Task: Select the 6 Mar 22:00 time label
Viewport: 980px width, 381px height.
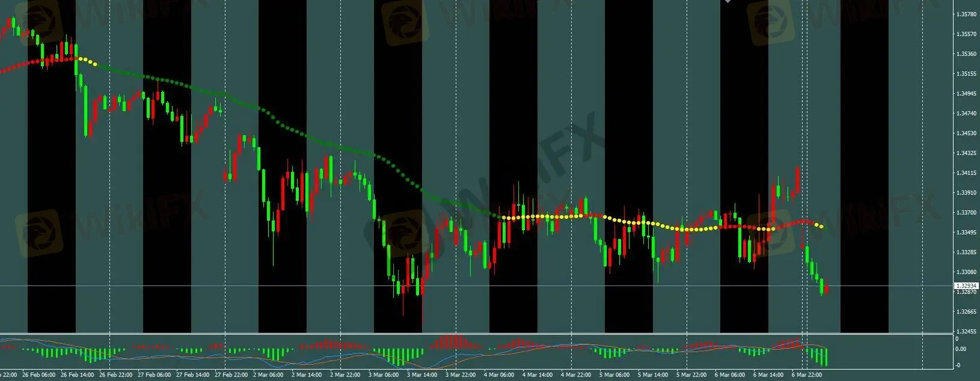Action: coord(806,375)
